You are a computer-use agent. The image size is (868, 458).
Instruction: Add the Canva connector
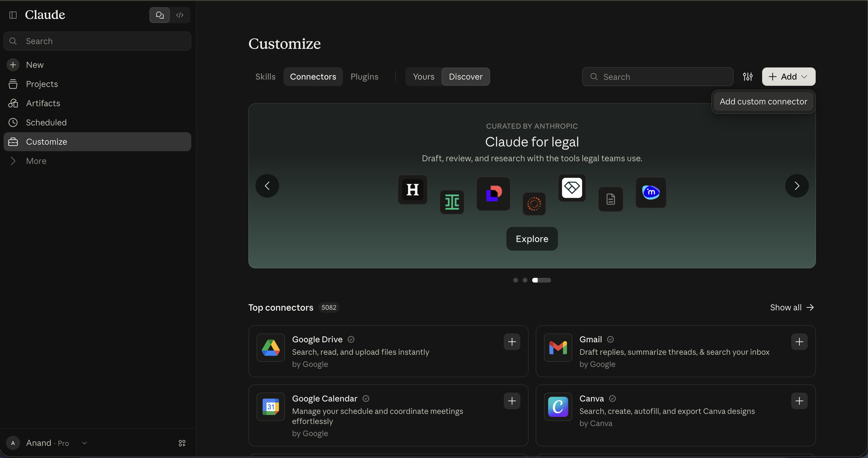point(799,401)
